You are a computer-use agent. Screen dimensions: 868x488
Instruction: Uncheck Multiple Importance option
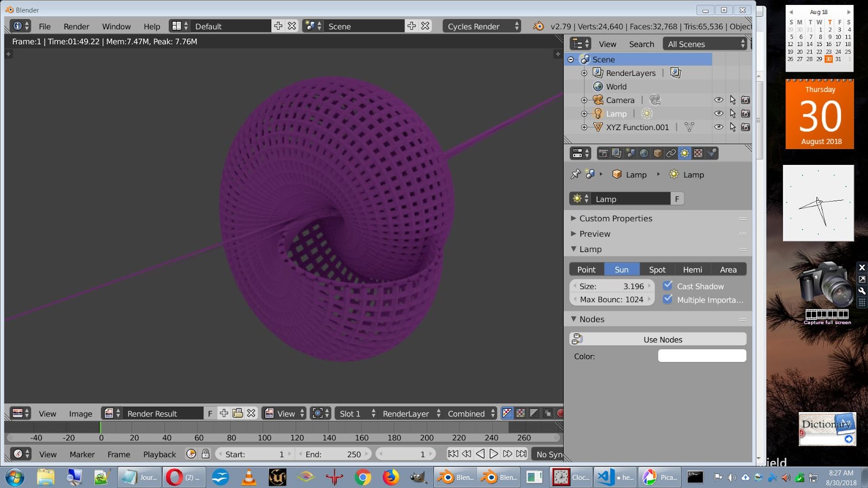[x=668, y=299]
